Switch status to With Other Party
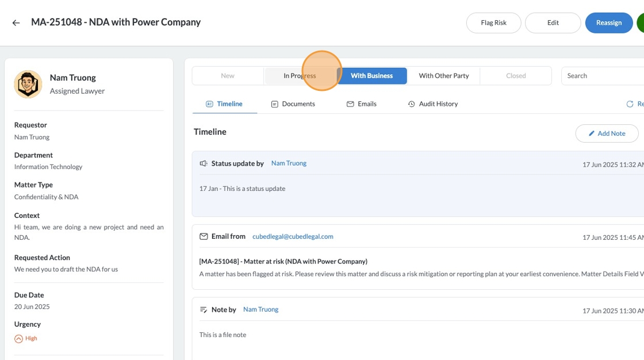 [443, 76]
